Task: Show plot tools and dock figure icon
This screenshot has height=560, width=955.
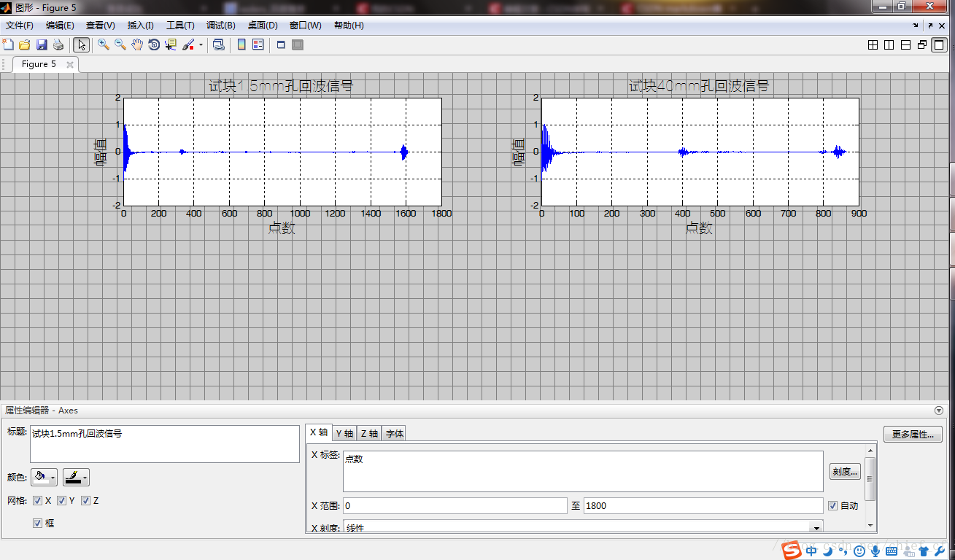Action: click(x=298, y=45)
